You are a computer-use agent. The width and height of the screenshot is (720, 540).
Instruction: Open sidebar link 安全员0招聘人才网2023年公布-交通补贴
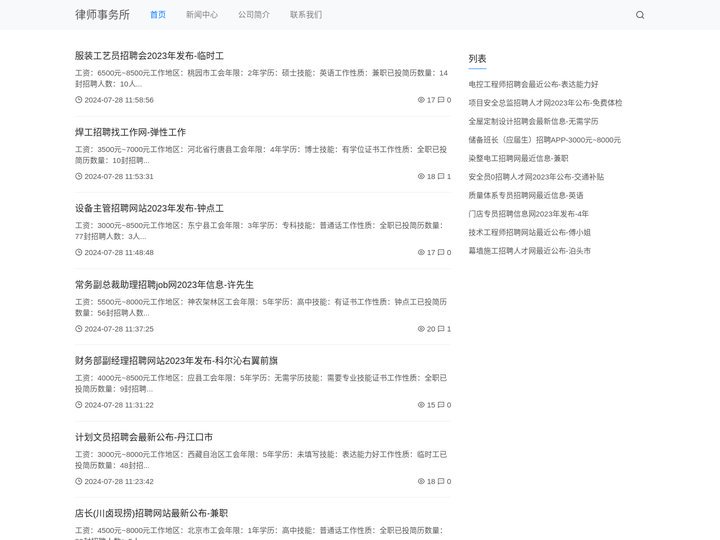coord(536,177)
